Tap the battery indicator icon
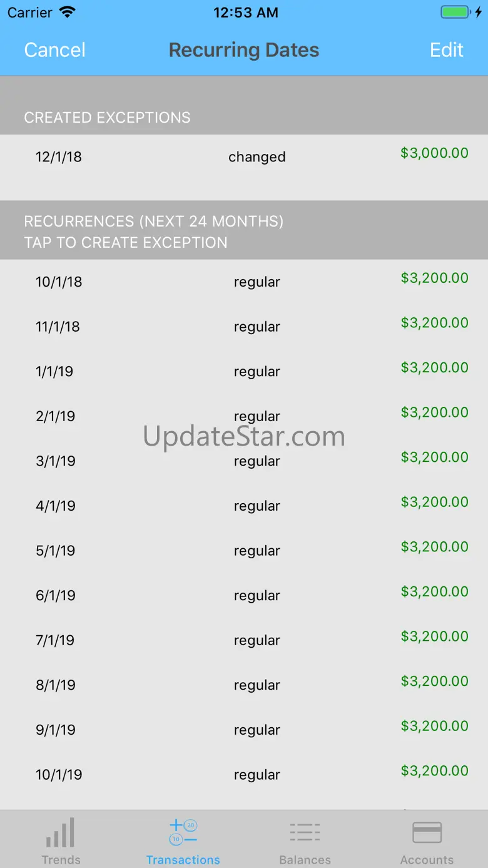The image size is (488, 868). [x=455, y=13]
